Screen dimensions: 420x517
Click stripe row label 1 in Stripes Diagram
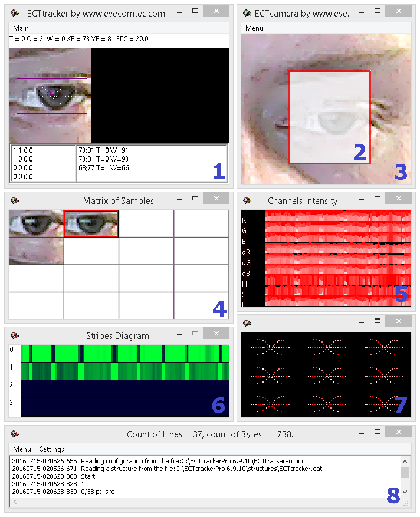pos(11,367)
